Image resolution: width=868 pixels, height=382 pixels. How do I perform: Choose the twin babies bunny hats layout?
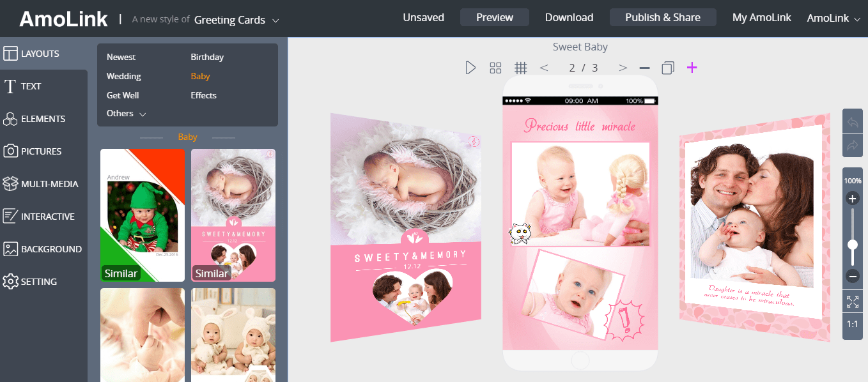[233, 335]
